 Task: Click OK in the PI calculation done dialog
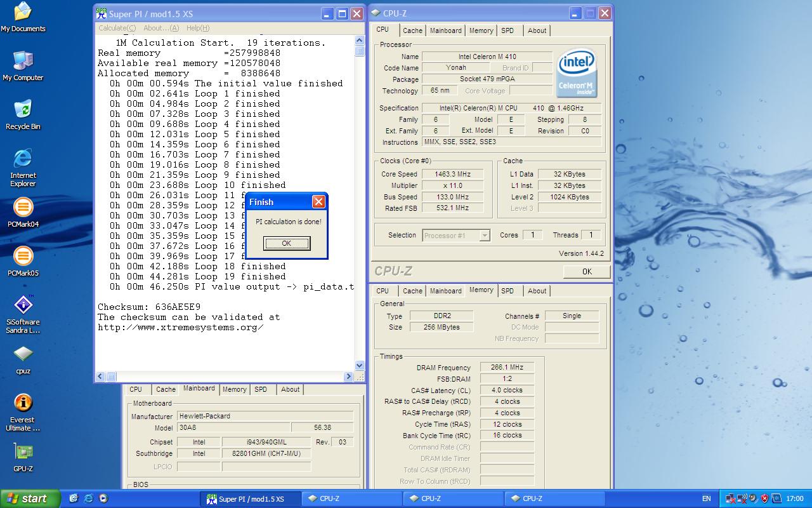(287, 243)
